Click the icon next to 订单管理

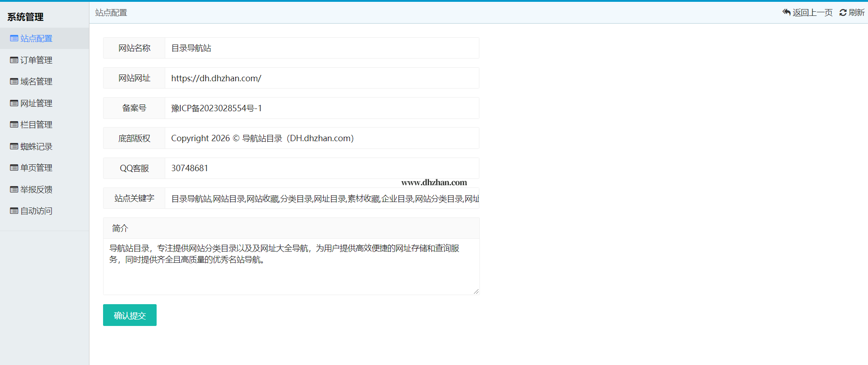pos(14,60)
